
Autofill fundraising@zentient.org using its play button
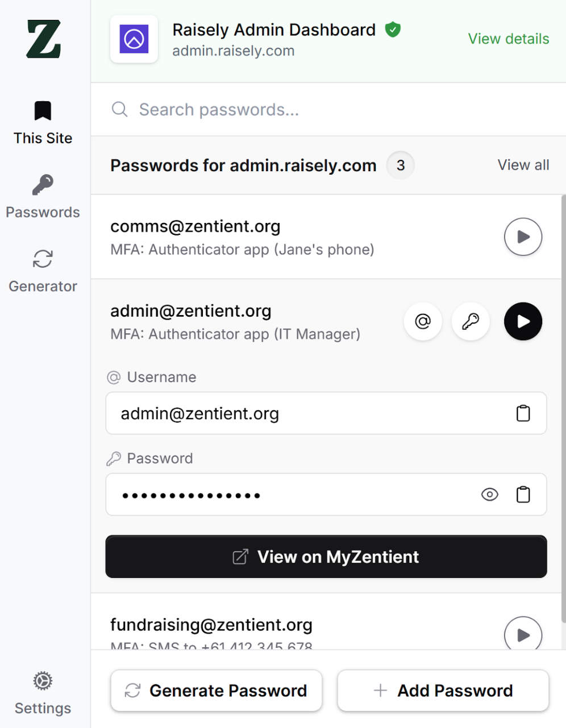[523, 635]
